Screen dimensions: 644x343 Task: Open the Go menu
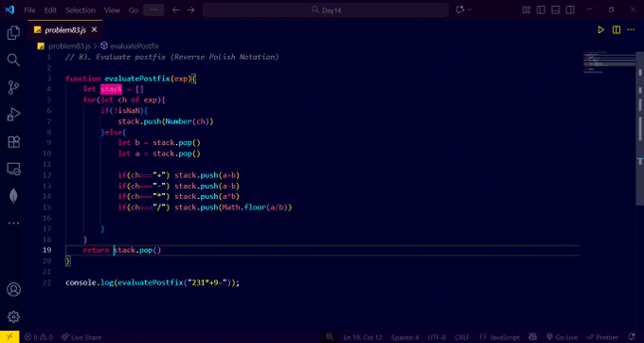(134, 9)
